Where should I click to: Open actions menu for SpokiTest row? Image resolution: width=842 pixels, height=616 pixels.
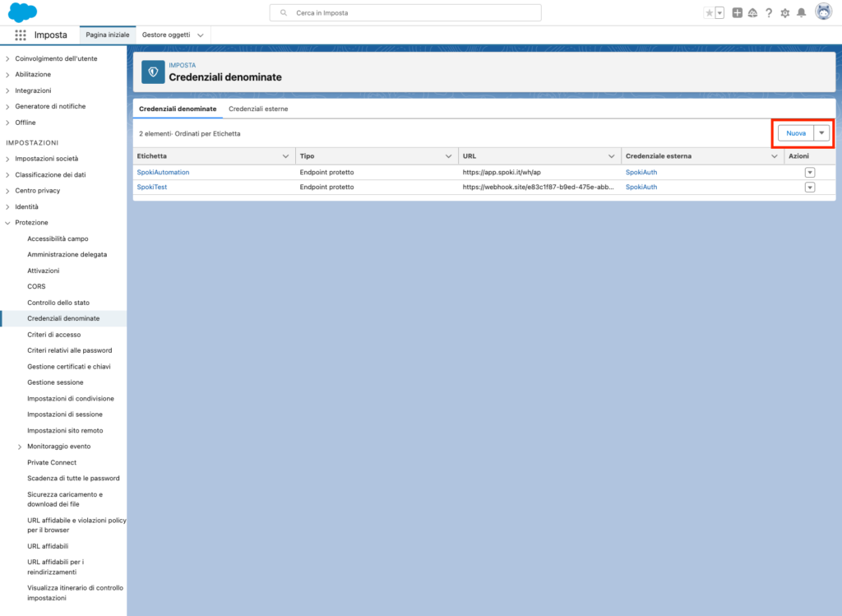click(809, 188)
